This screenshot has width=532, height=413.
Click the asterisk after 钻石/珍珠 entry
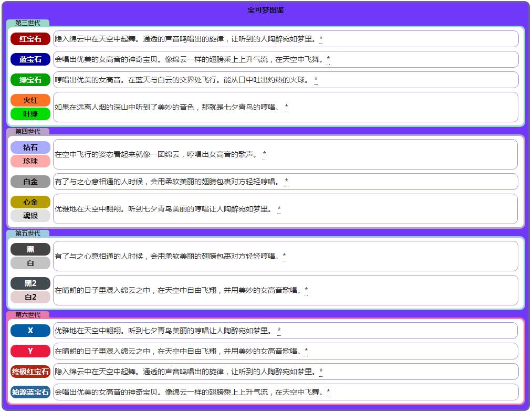[x=264, y=155]
